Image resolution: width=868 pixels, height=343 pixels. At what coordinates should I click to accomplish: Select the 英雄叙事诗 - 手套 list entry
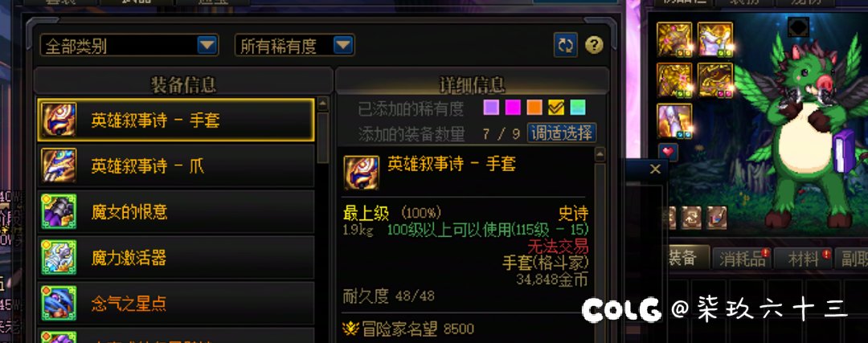click(176, 120)
